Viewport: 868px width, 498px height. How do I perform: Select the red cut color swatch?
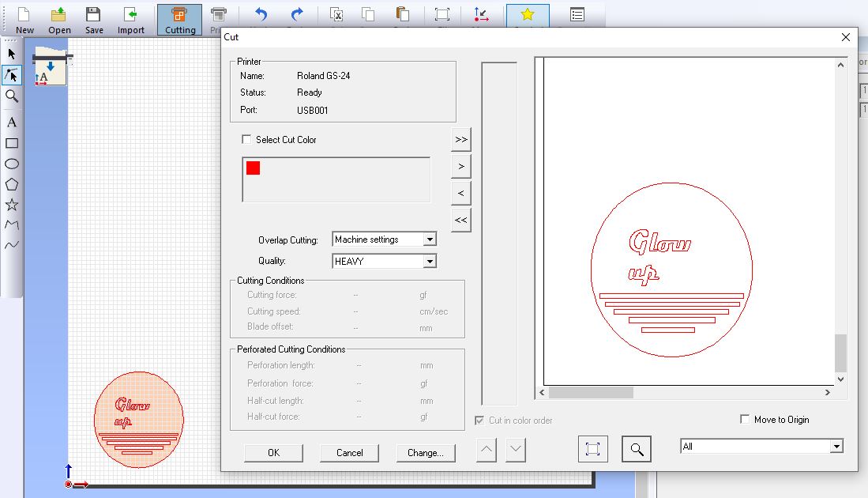coord(253,168)
